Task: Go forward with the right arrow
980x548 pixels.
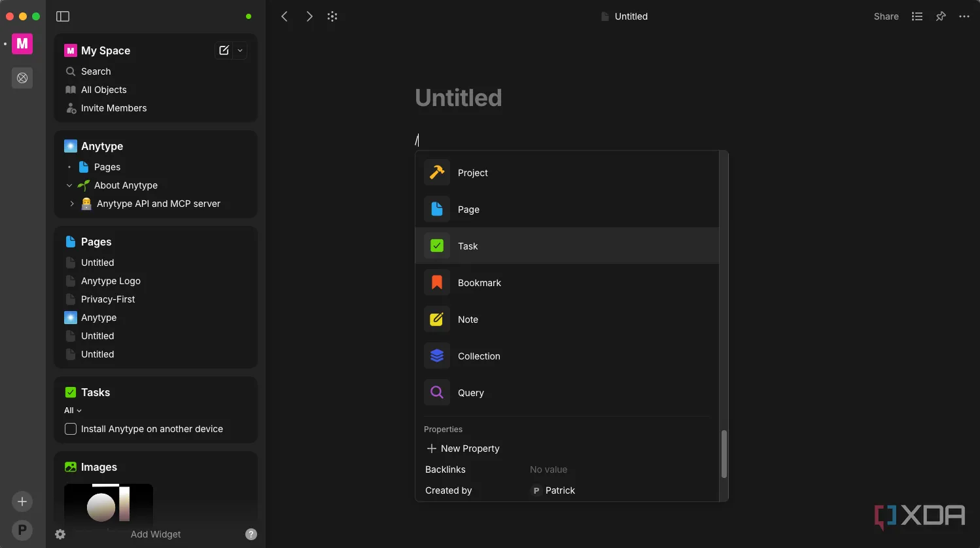Action: [309, 16]
